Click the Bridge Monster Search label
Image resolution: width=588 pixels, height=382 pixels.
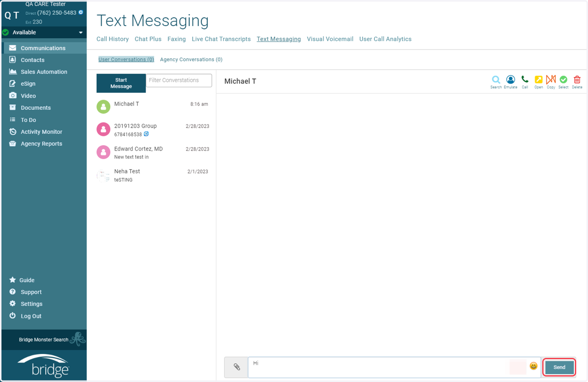pos(44,339)
